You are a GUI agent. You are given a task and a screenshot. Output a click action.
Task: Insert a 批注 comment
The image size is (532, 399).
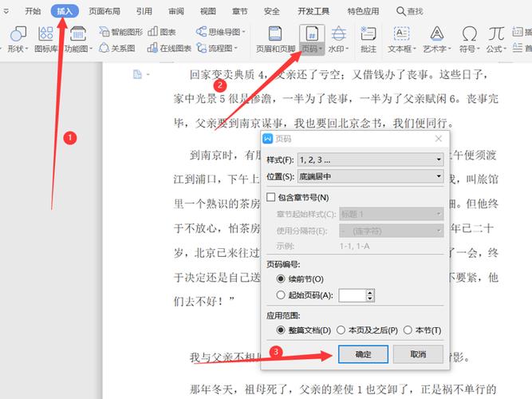tap(368, 39)
